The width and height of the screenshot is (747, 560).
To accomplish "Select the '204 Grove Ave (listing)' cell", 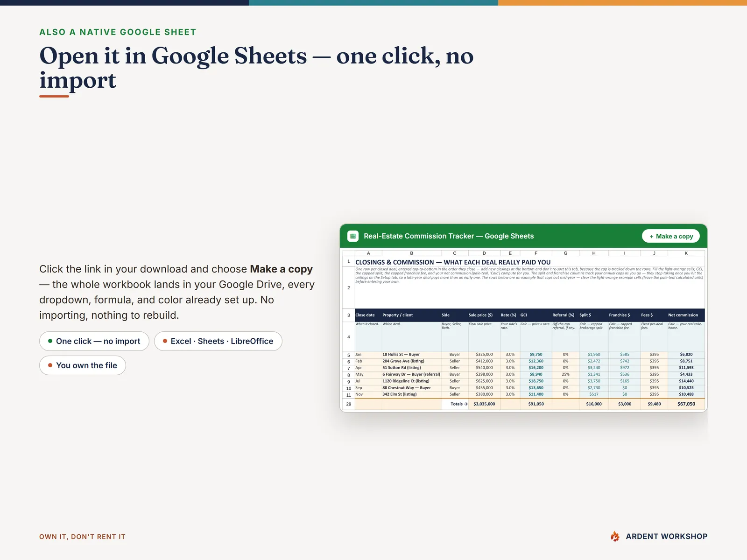I will click(411, 361).
